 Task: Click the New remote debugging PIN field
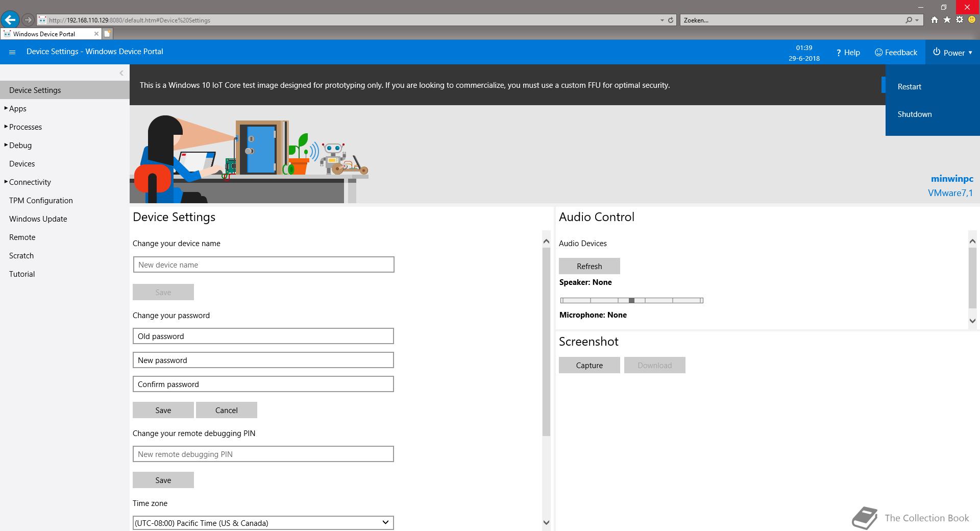coord(263,454)
